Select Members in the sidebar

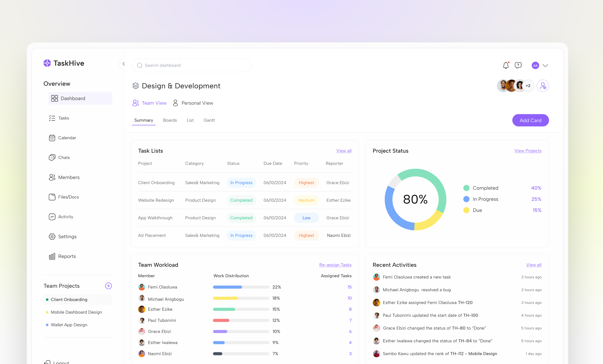68,177
